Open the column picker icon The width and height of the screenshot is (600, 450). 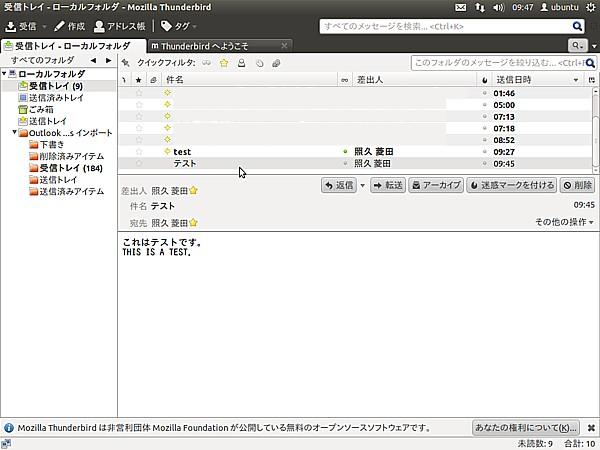[592, 80]
